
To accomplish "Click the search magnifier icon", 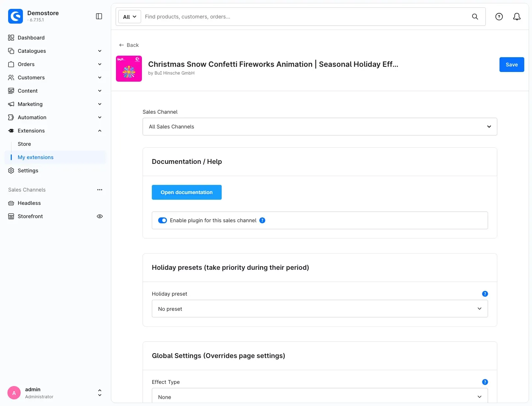I will pos(475,17).
